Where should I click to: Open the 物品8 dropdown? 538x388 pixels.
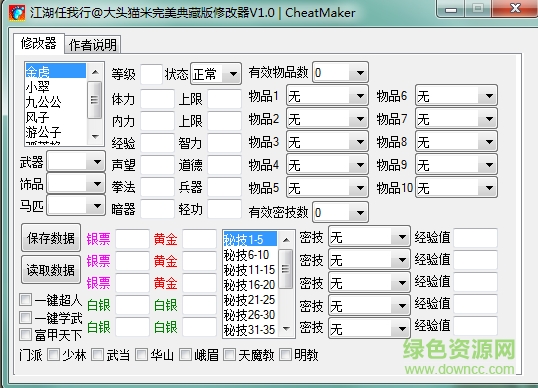tap(456, 142)
